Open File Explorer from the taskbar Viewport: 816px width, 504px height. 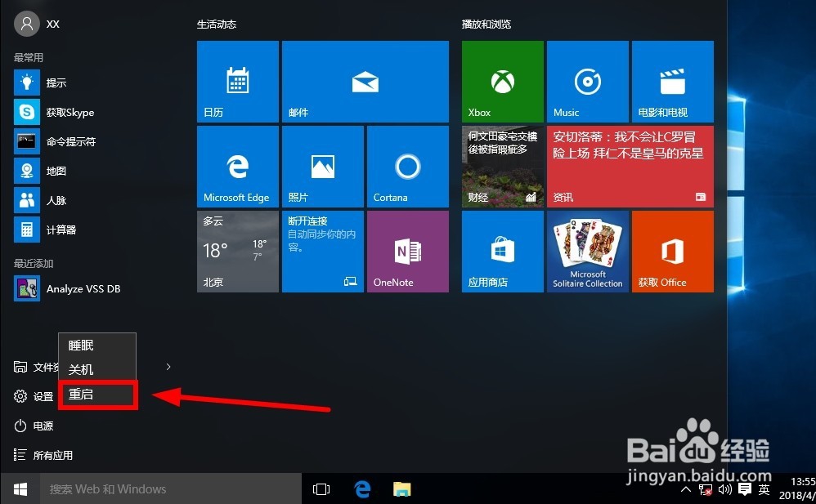point(401,489)
